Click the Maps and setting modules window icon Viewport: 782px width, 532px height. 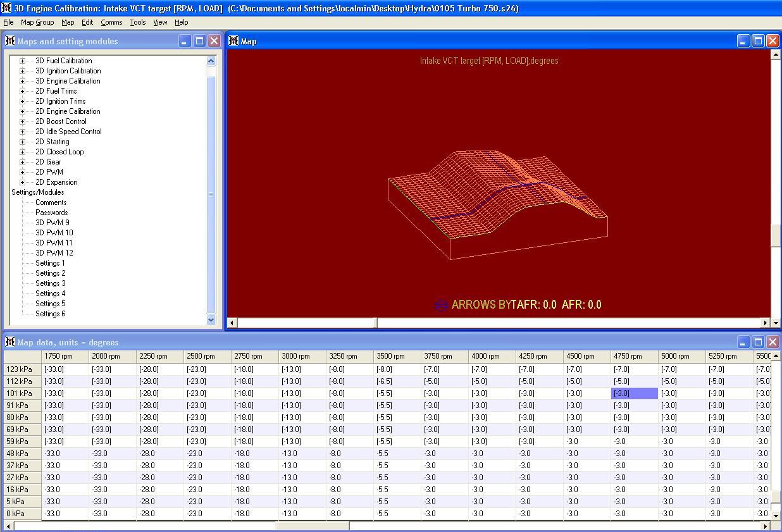(x=9, y=40)
